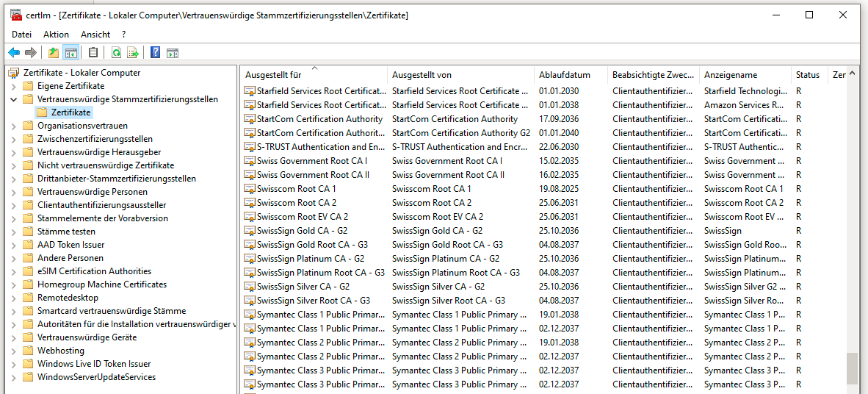Click the clipboard Paste toolbar icon
This screenshot has width=868, height=394.
(x=93, y=53)
